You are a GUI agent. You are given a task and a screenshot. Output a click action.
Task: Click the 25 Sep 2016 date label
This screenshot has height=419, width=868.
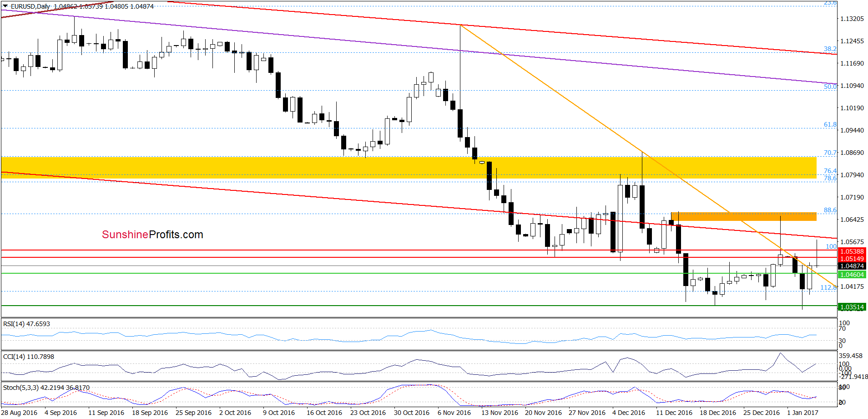point(193,413)
